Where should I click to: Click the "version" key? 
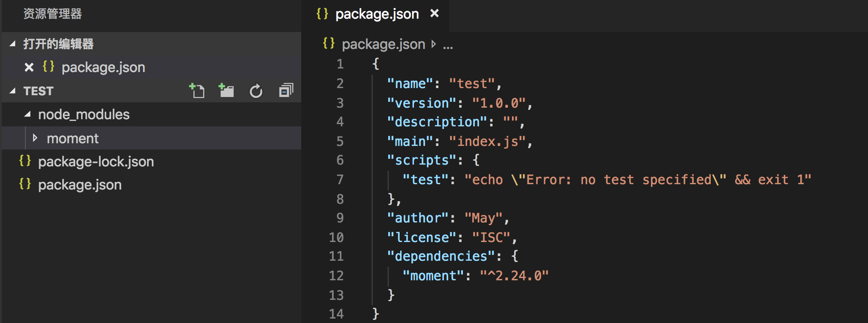click(422, 103)
